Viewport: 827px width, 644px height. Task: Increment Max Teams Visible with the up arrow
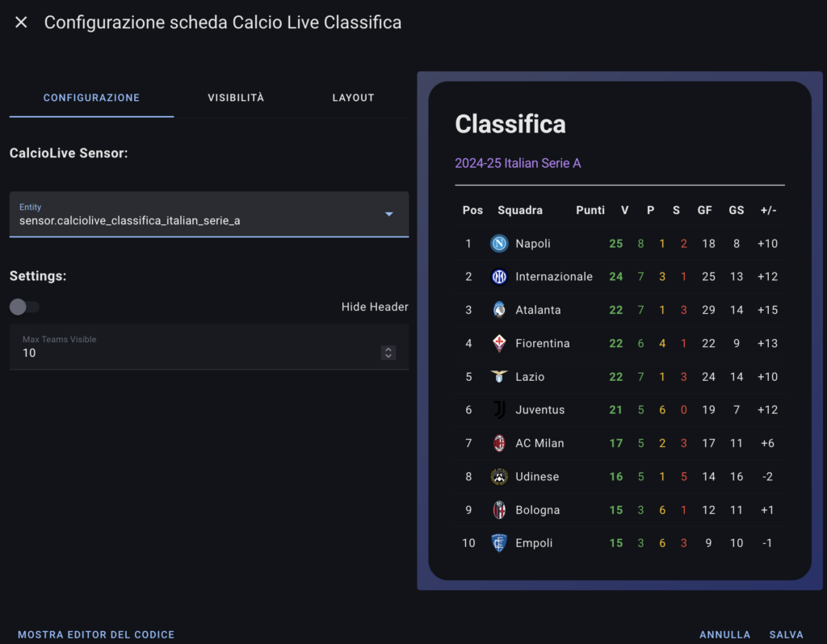tap(388, 348)
